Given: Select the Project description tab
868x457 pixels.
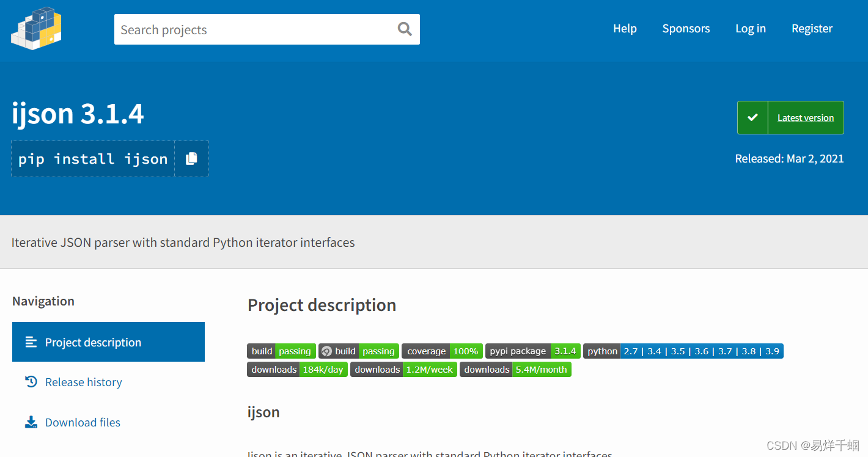Looking at the screenshot, I should click(x=108, y=342).
